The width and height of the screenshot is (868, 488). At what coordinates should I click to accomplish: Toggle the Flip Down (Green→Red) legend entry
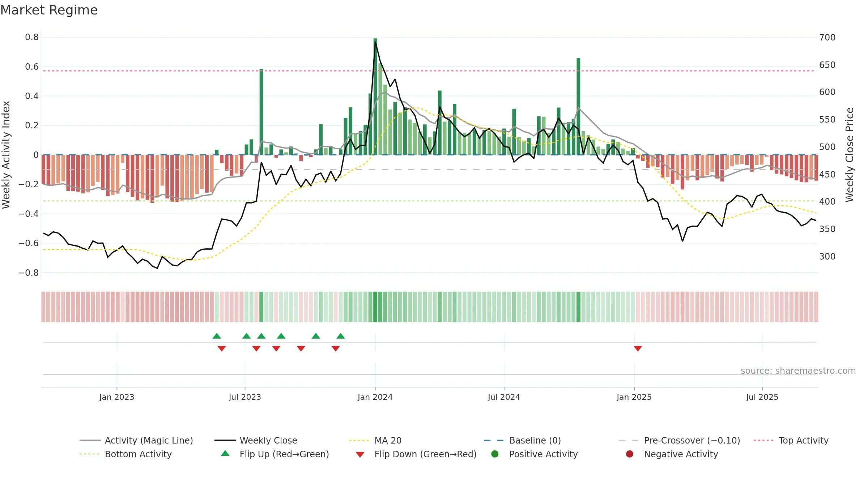pyautogui.click(x=416, y=454)
